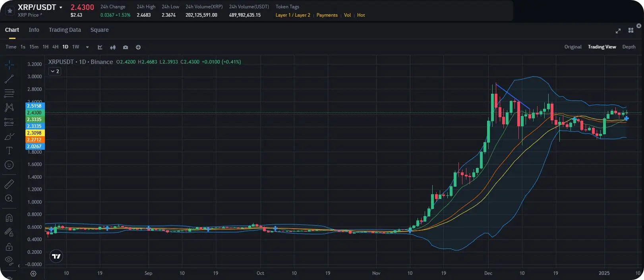
Task: Select the 15m interval
Action: click(x=34, y=47)
